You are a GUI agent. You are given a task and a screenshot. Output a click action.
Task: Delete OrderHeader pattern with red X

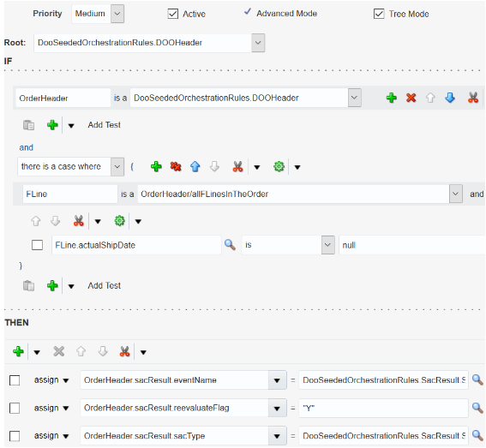pos(411,98)
